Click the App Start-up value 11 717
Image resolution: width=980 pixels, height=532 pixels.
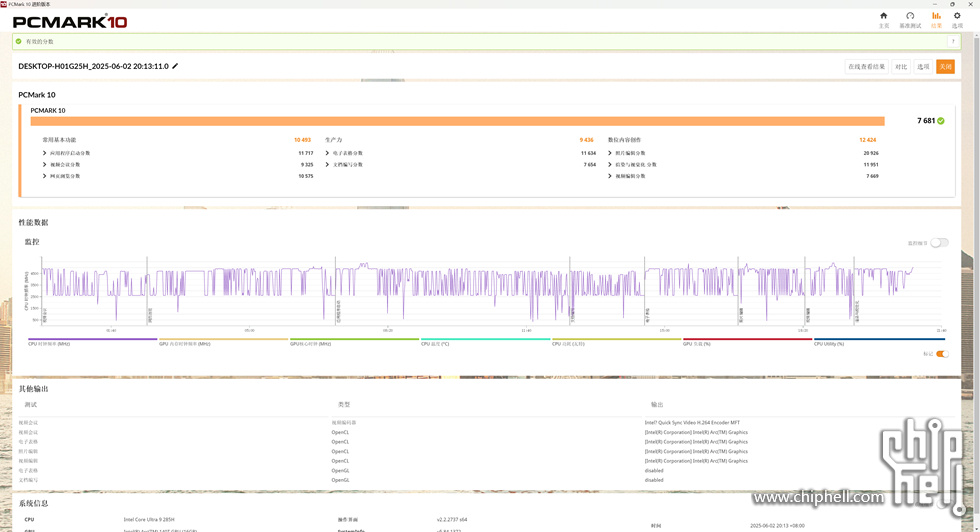tap(306, 153)
